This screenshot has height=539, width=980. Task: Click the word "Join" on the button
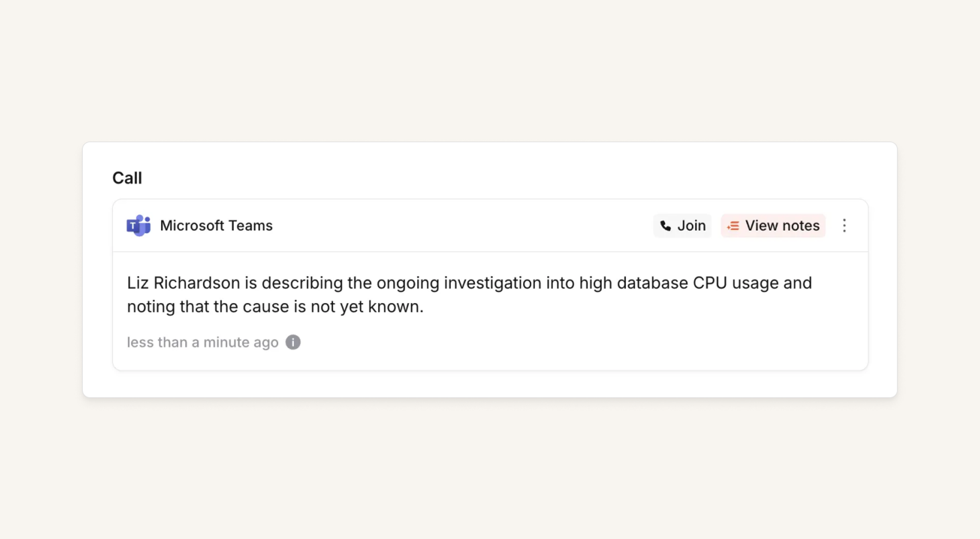(691, 226)
